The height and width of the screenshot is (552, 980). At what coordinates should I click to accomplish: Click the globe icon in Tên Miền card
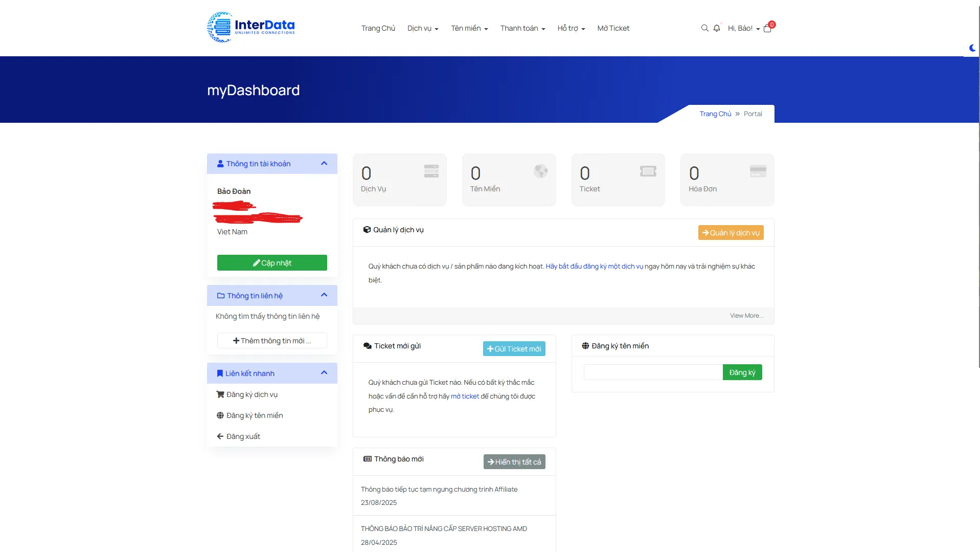pos(541,171)
